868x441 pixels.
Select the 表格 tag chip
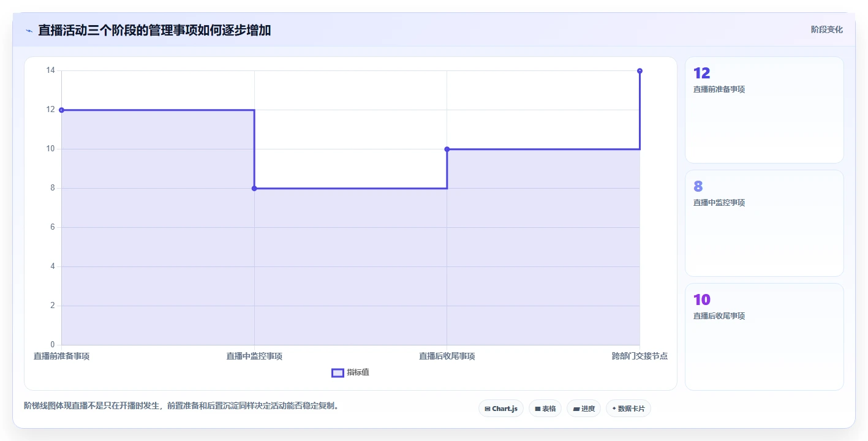coord(545,409)
